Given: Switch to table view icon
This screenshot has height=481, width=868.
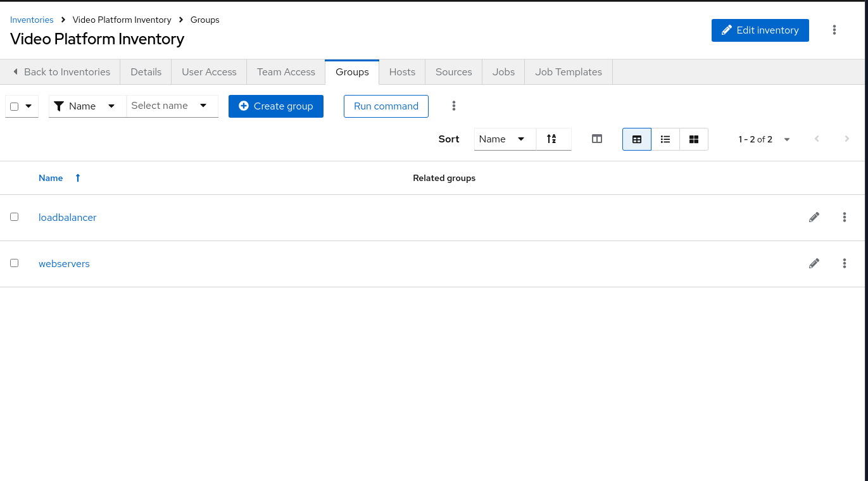Looking at the screenshot, I should click(637, 139).
